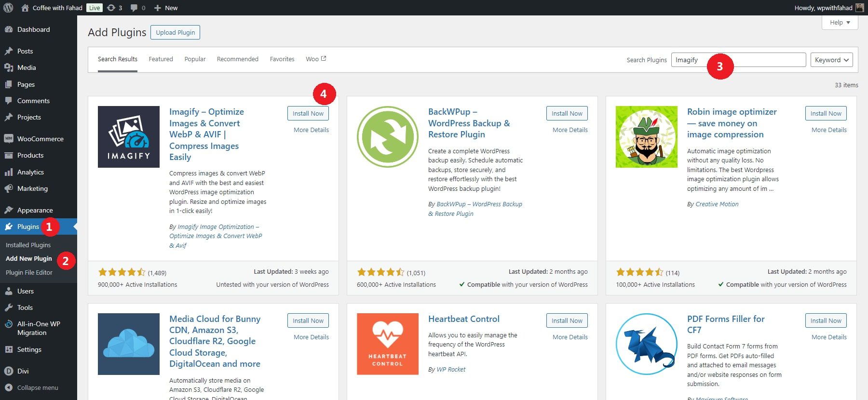This screenshot has height=400, width=868.
Task: View More Details for Heartbeat Control
Action: pyautogui.click(x=570, y=337)
